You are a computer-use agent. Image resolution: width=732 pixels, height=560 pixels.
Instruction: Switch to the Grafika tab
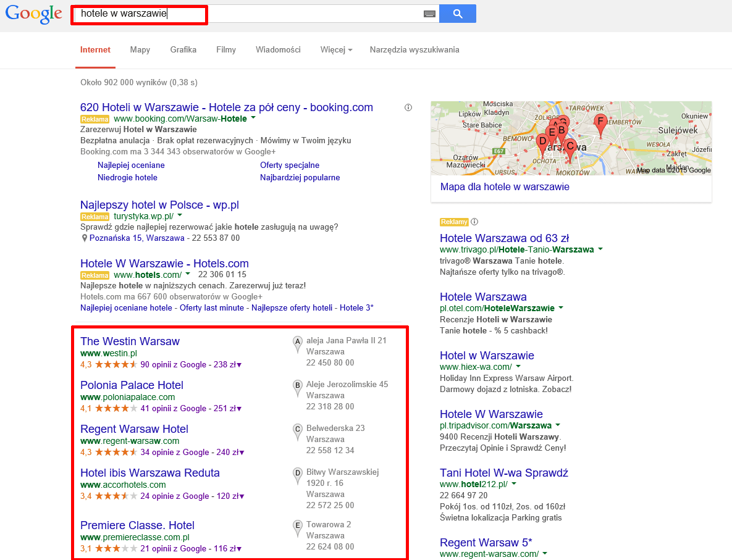click(x=183, y=50)
